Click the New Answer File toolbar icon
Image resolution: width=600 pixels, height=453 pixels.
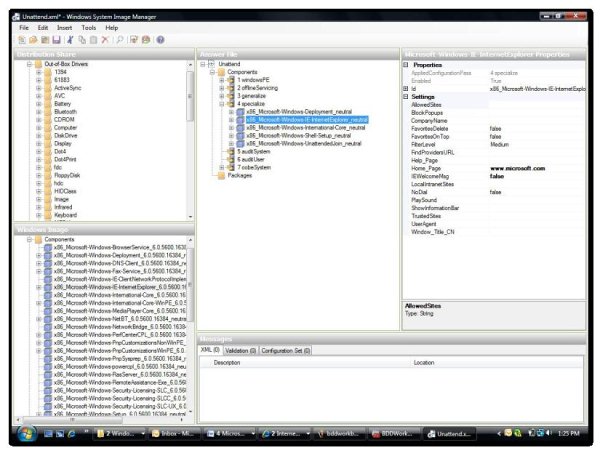22,40
